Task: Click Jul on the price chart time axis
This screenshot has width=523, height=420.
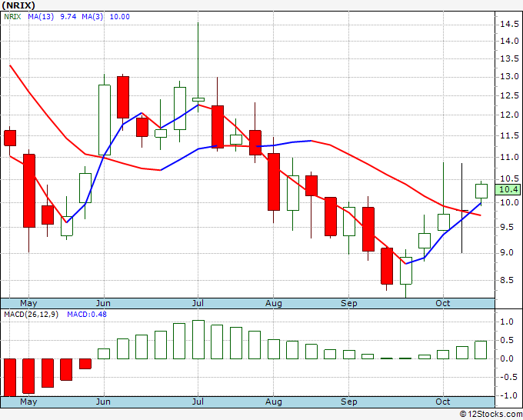Action: click(x=198, y=303)
